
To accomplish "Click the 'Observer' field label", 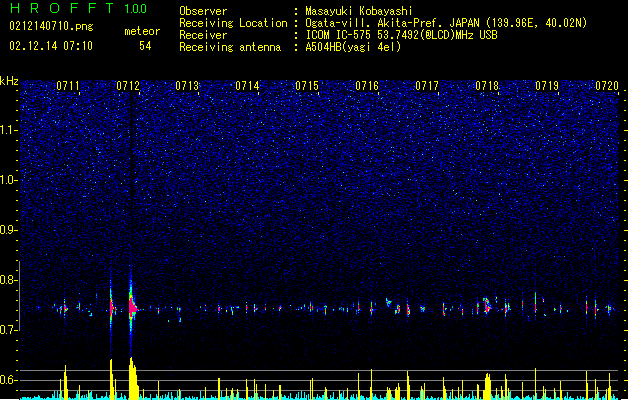I will [203, 11].
